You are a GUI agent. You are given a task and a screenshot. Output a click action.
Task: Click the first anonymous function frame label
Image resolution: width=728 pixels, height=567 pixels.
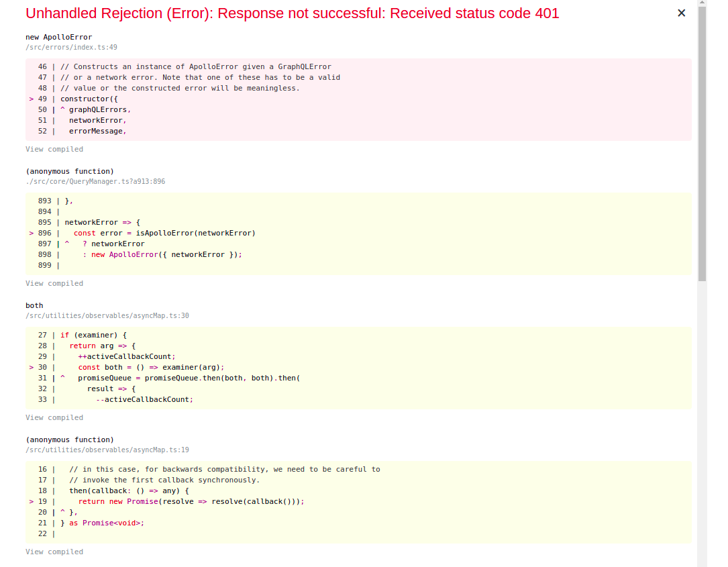[x=70, y=171]
